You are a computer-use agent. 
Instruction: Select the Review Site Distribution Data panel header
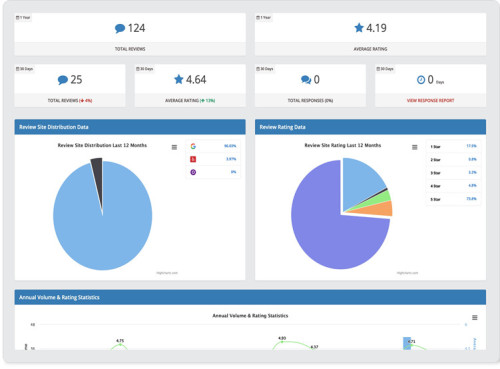130,127
